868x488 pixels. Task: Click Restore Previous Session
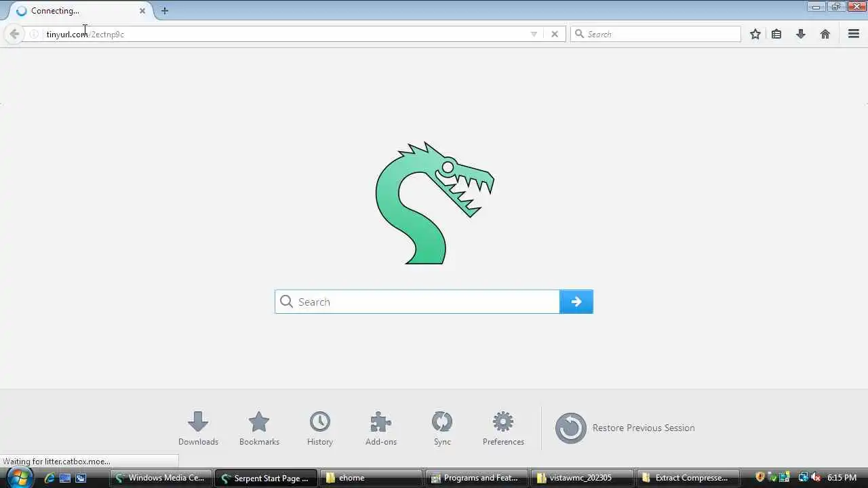tap(625, 428)
